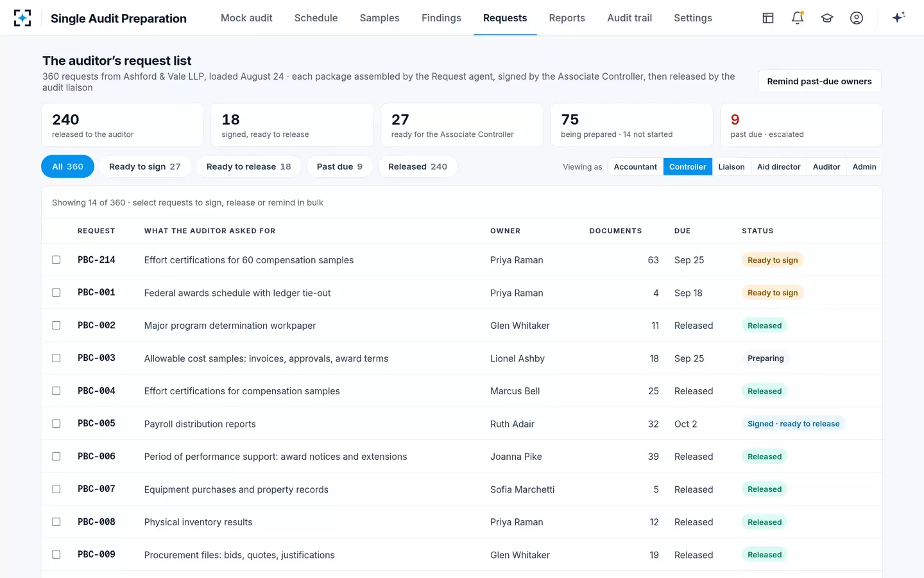Go to the Mock audit tab

point(246,18)
